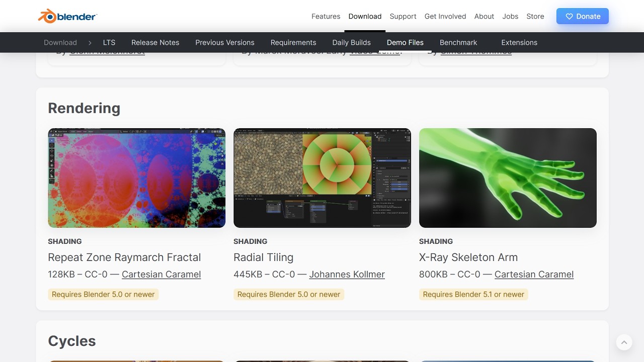
Task: Click the heart icon in Donate button
Action: click(x=570, y=17)
